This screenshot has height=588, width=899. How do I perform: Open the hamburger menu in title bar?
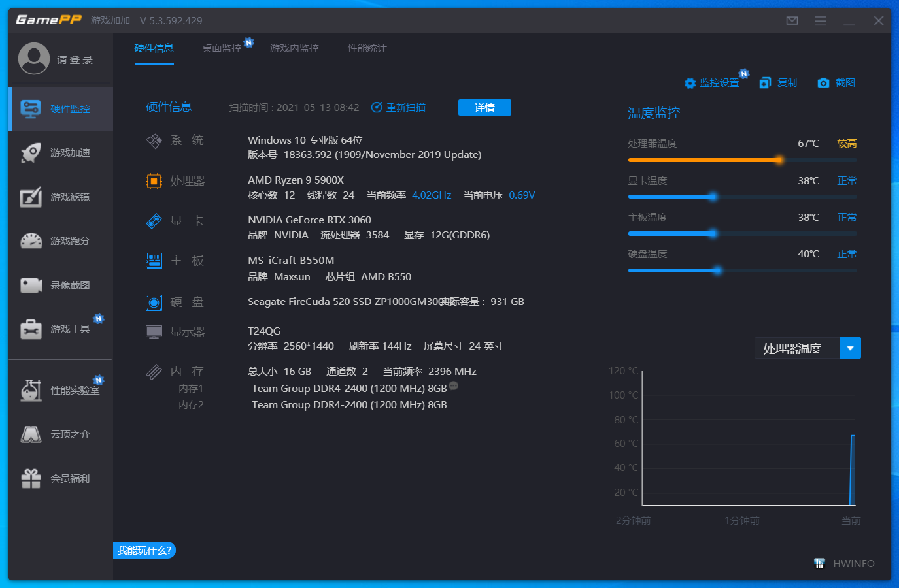(821, 20)
